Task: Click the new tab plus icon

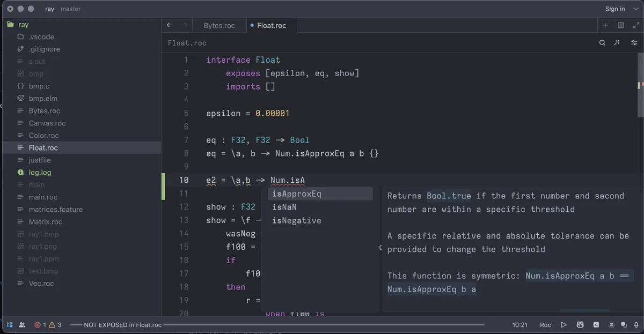Action: point(605,25)
